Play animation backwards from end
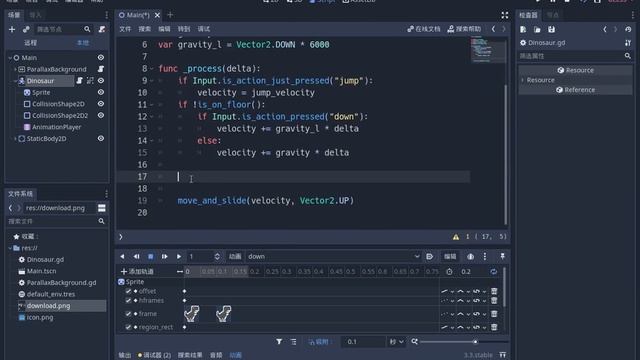 (x=136, y=256)
